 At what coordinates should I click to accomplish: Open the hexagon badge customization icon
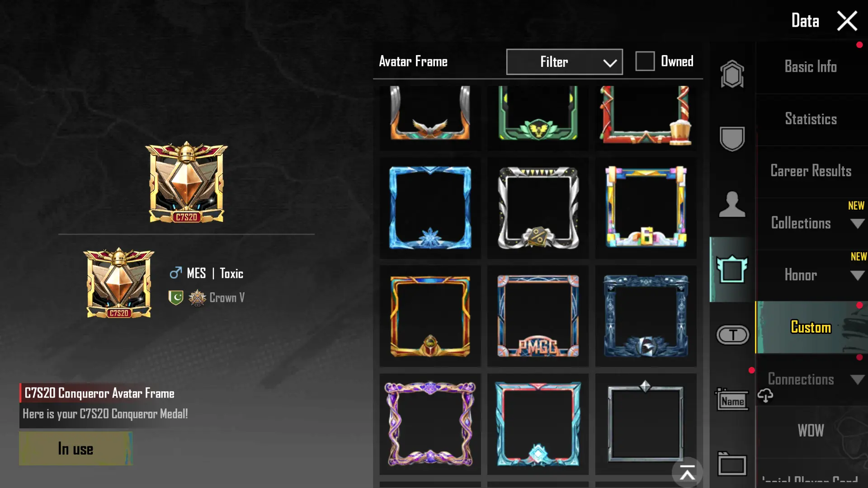[x=732, y=74]
